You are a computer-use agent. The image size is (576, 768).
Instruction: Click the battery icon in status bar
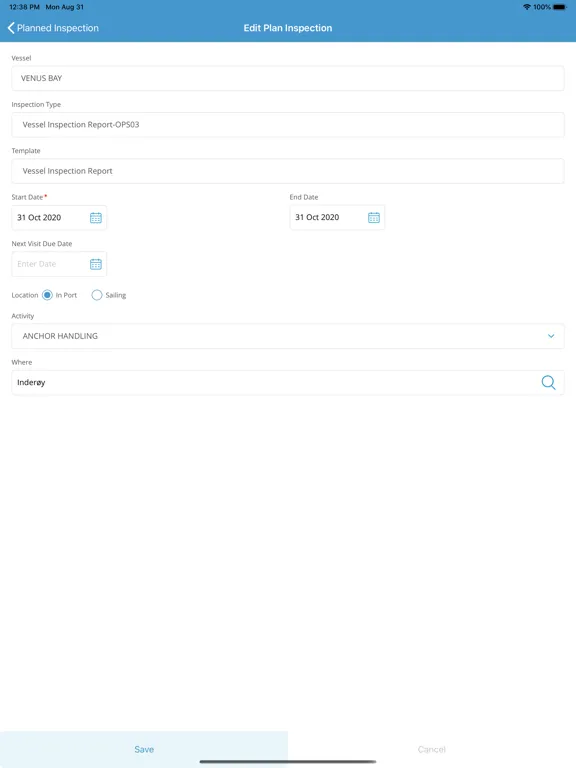tap(560, 7)
